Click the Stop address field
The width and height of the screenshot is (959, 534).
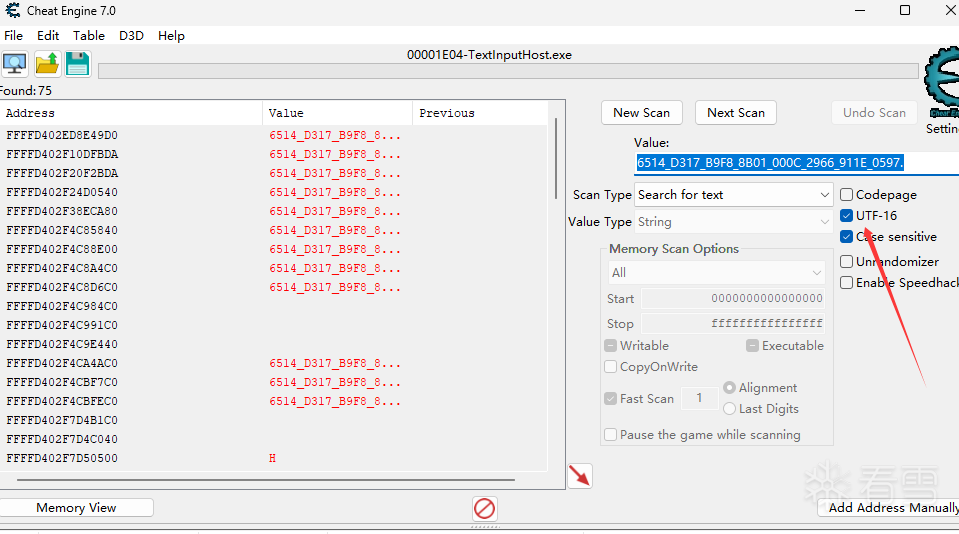pyautogui.click(x=733, y=323)
